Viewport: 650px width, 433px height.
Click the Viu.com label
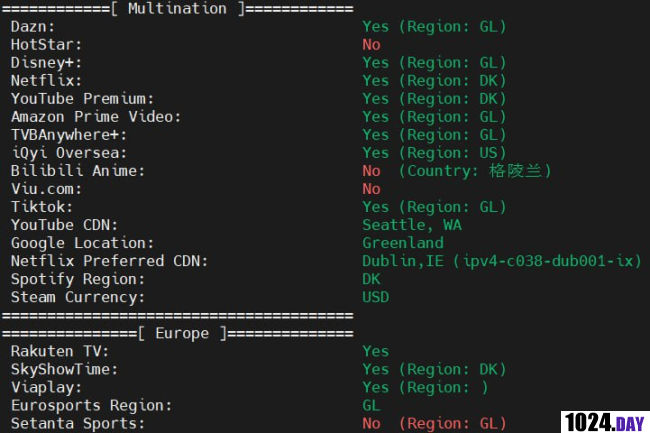[46, 189]
